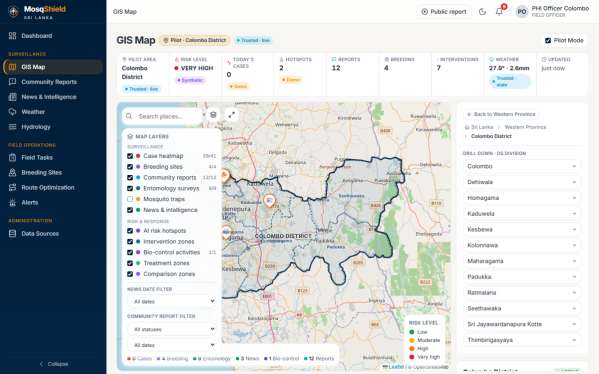Enable Mosquito traps layer
599x374 pixels.
130,199
